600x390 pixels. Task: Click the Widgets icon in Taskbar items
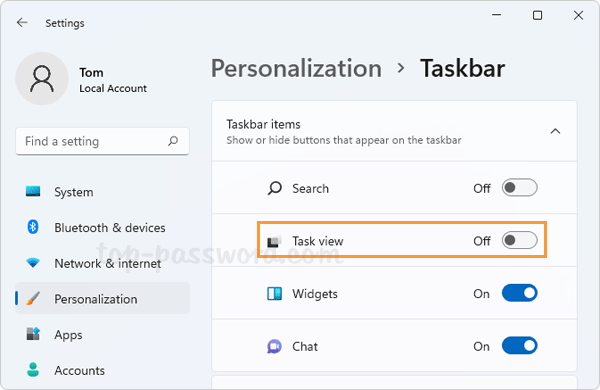274,294
